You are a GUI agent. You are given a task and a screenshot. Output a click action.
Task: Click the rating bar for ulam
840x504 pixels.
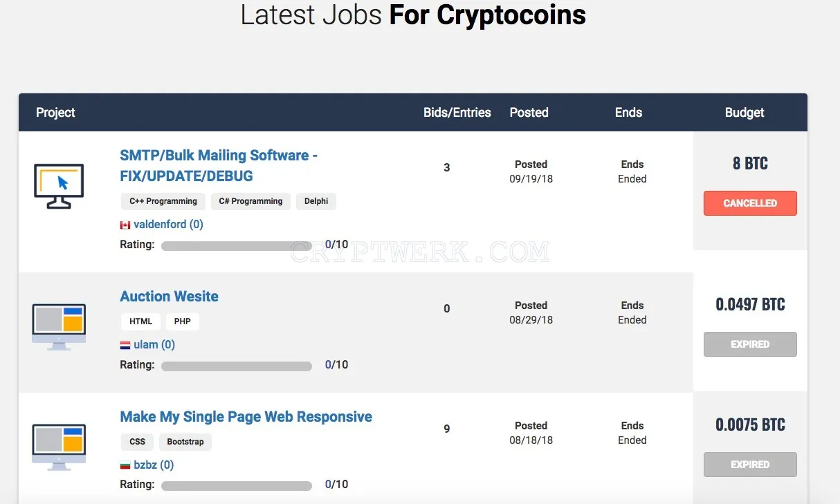[x=237, y=366]
